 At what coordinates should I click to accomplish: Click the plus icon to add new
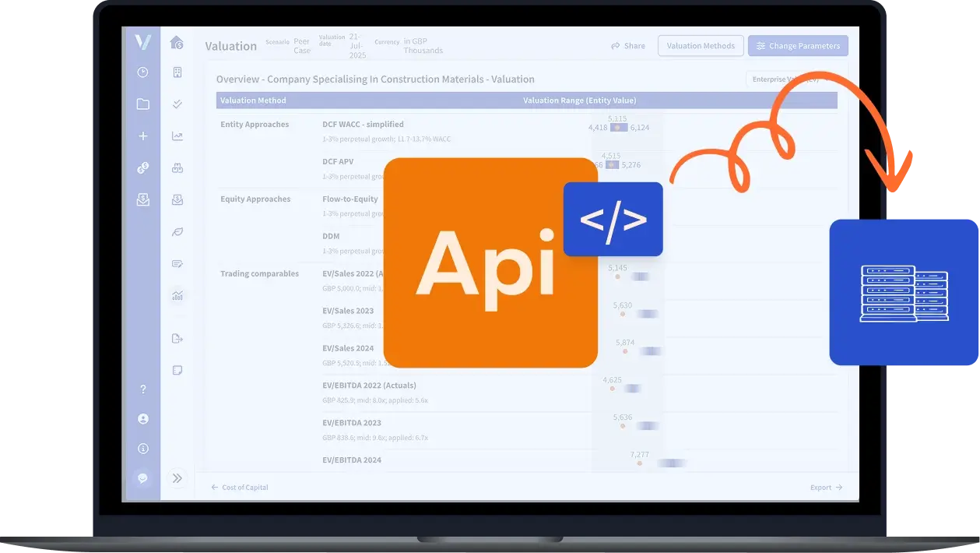point(142,136)
